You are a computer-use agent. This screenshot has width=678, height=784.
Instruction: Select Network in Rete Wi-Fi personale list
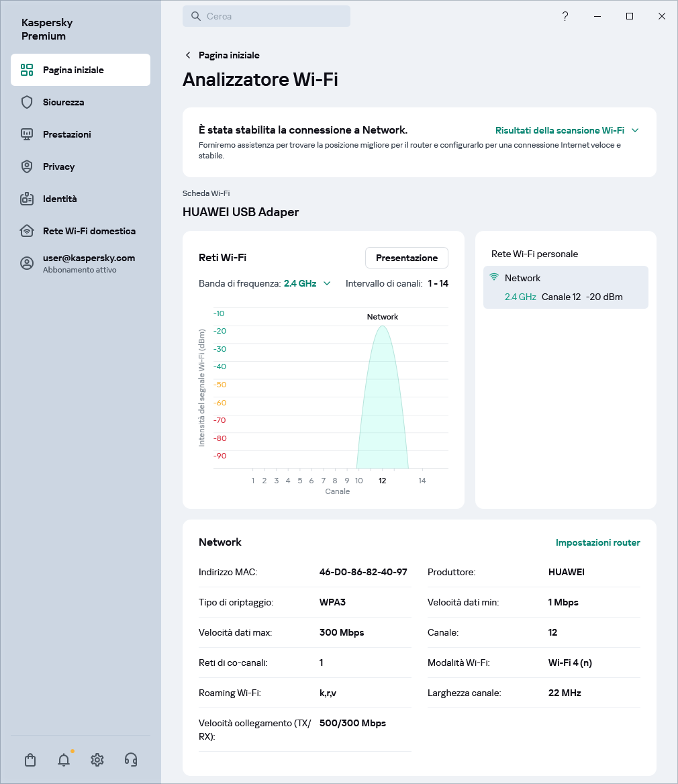point(565,287)
